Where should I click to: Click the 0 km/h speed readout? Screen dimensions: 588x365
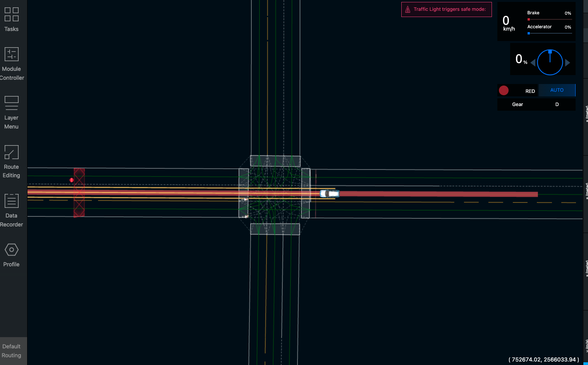click(x=509, y=23)
